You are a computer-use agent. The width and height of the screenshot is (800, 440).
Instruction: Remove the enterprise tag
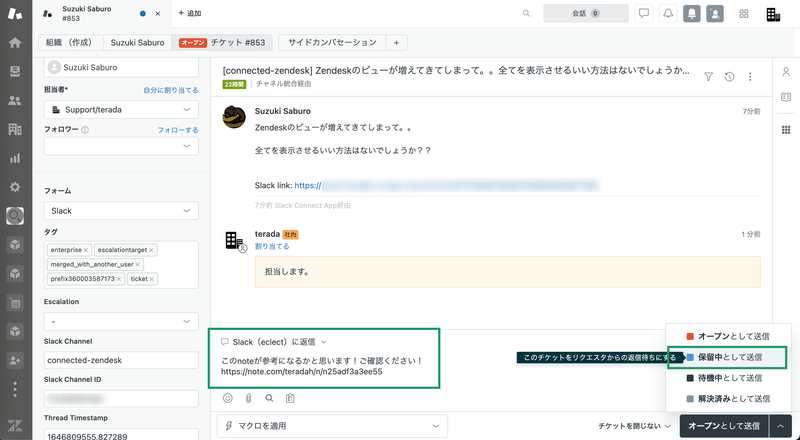click(86, 250)
